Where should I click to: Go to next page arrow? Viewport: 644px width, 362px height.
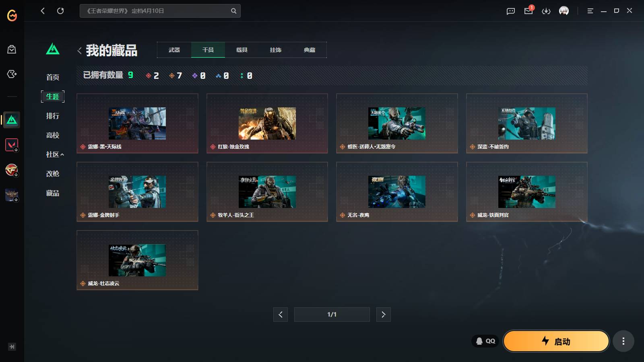(x=383, y=315)
